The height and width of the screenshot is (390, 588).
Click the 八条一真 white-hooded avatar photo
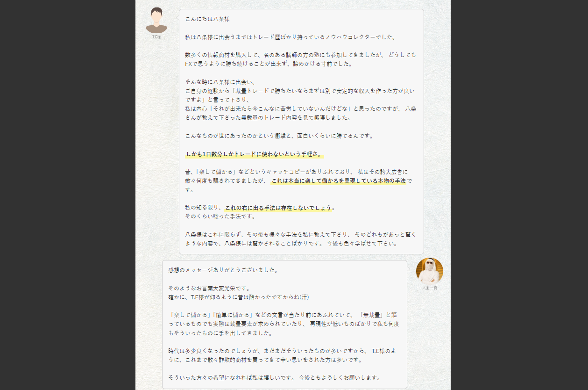pos(429,271)
